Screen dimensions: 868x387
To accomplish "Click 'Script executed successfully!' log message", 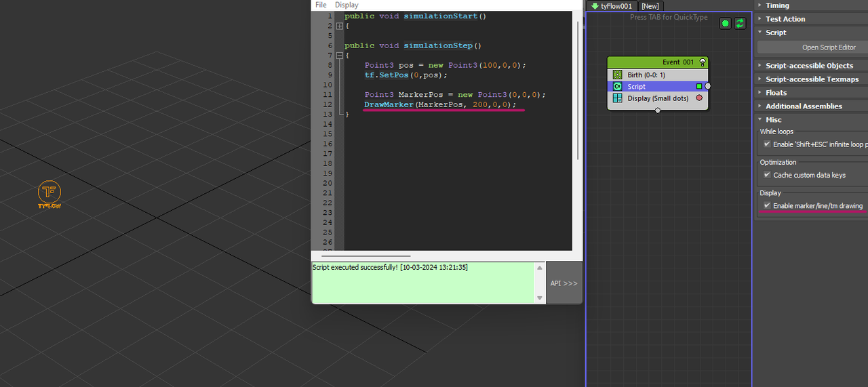I will 390,268.
